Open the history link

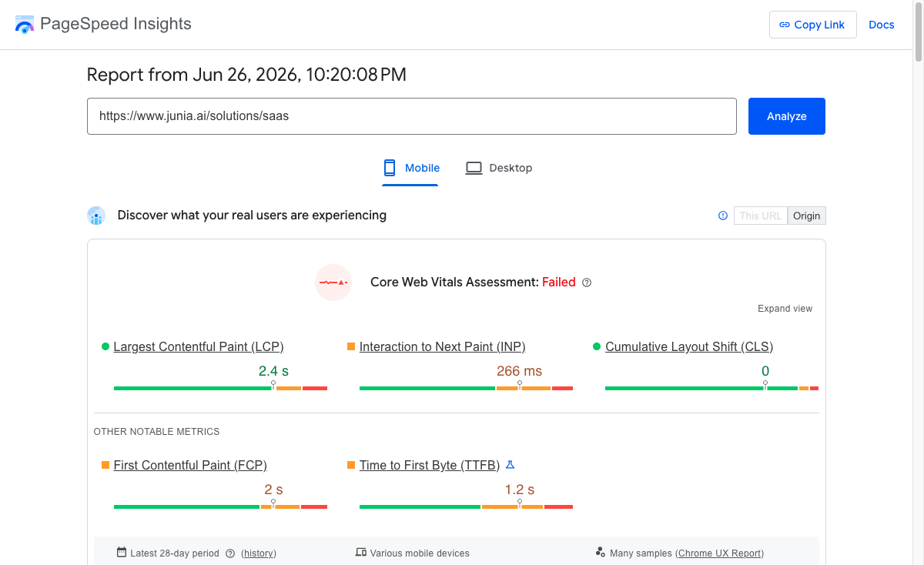pyautogui.click(x=259, y=553)
